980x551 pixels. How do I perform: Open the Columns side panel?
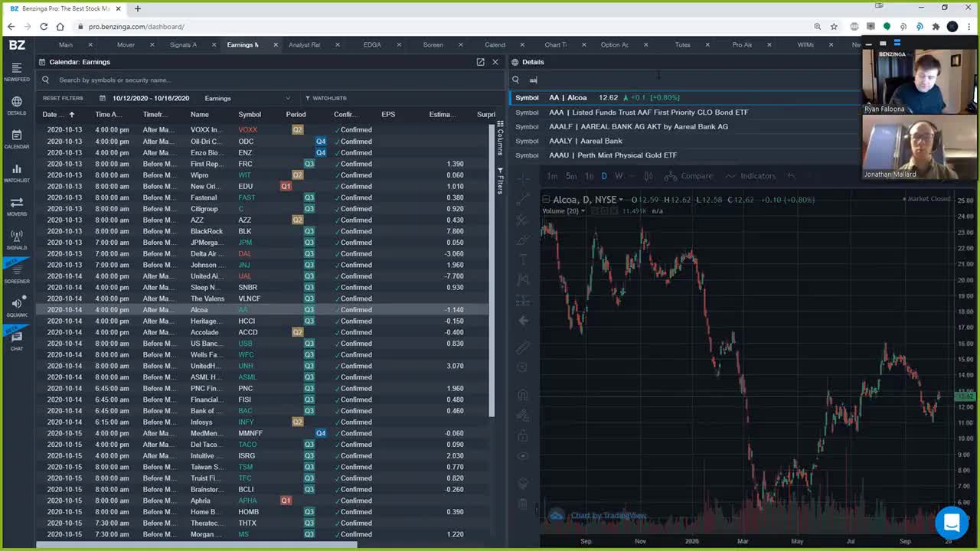point(500,139)
